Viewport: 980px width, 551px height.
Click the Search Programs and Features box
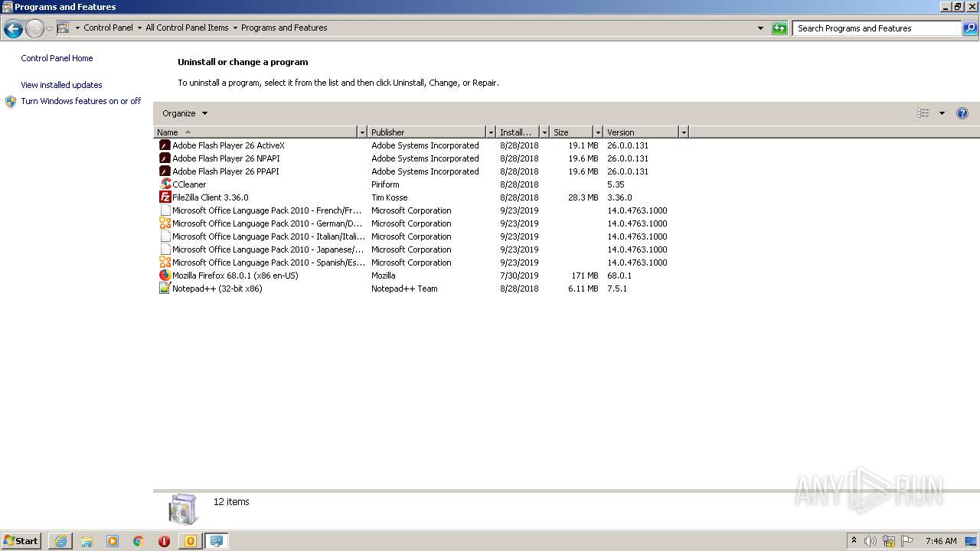(x=877, y=28)
